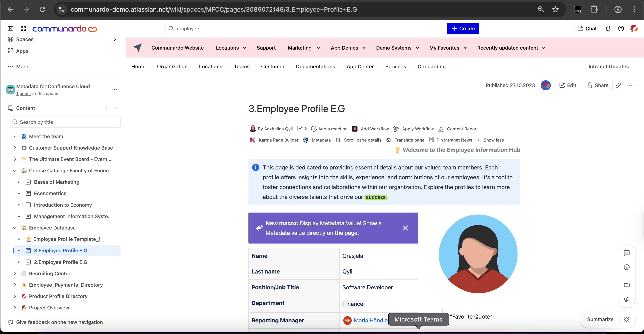This screenshot has width=644, height=334.
Task: Click the Search by title field
Action: coord(64,122)
